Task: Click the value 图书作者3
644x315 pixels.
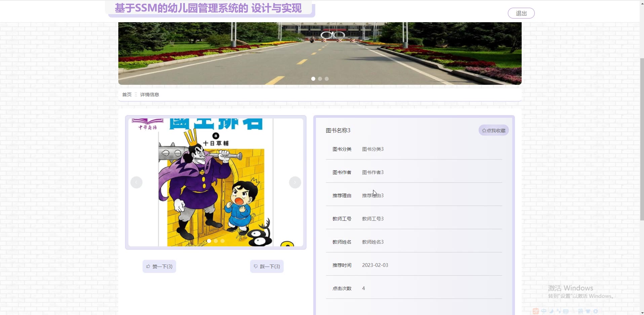Action: coord(373,172)
